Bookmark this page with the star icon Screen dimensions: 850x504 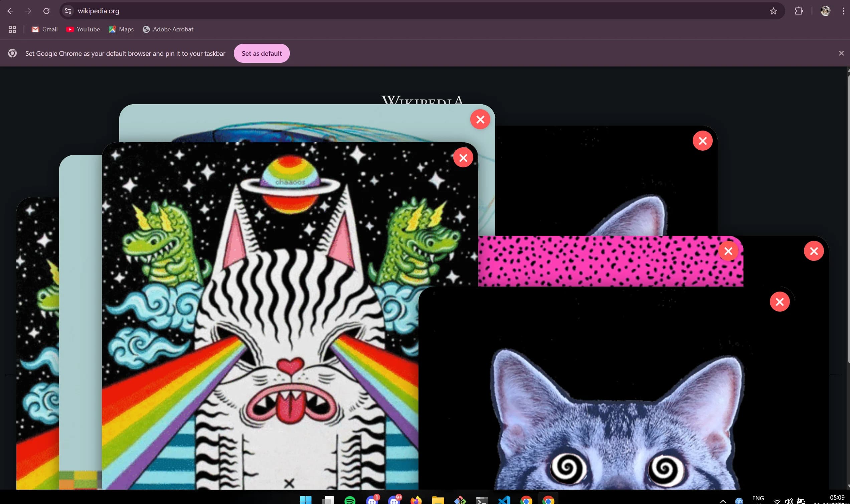tap(773, 11)
